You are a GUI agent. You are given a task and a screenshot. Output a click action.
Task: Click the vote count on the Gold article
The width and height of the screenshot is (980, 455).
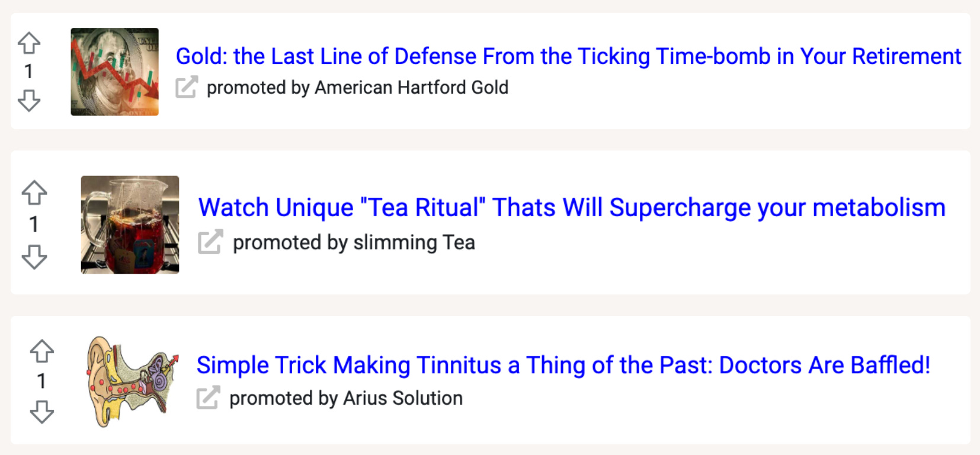click(x=28, y=71)
